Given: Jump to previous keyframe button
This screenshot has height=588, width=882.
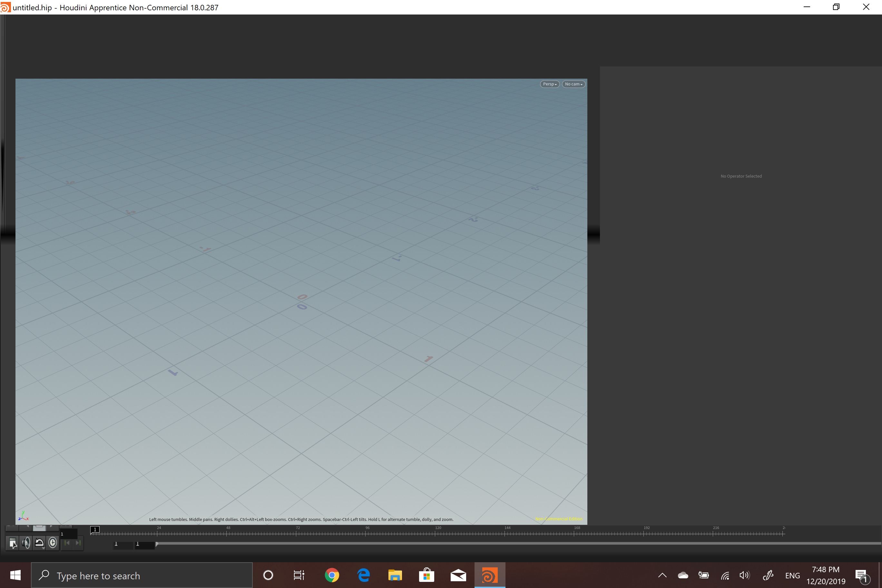Looking at the screenshot, I should pos(67,543).
